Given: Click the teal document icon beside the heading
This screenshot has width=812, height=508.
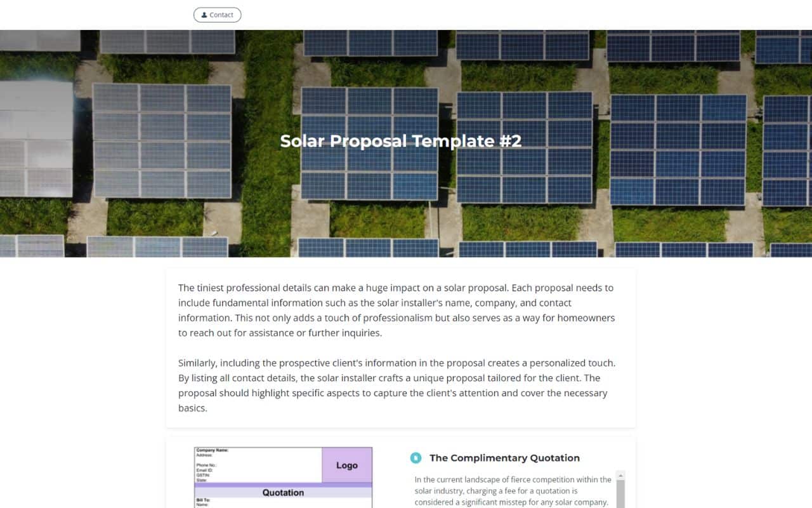Looking at the screenshot, I should (416, 458).
